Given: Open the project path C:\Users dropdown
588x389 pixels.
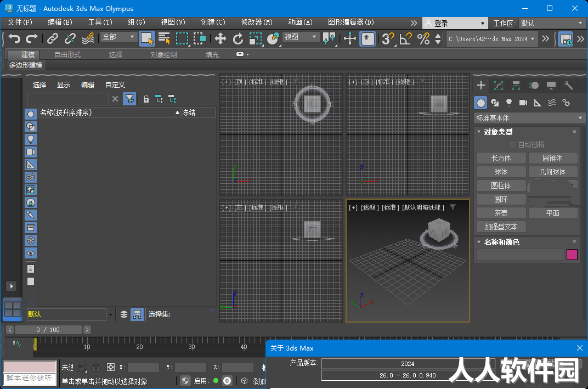Looking at the screenshot, I should (x=491, y=39).
